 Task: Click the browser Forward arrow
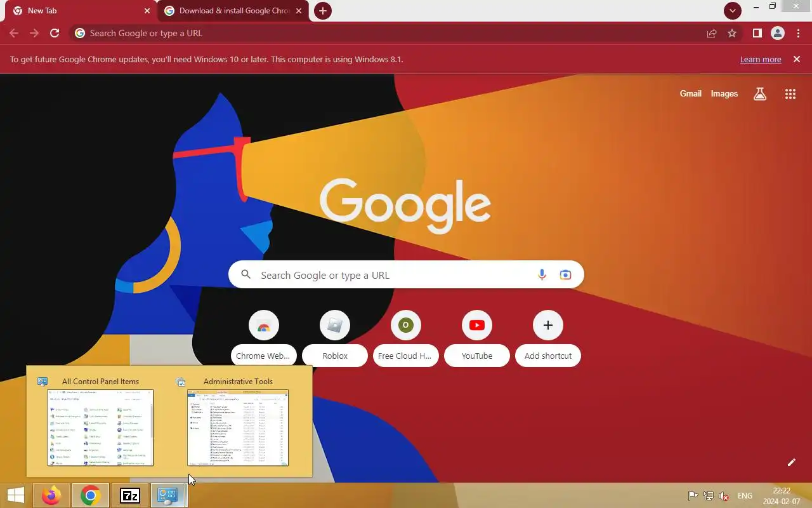click(x=34, y=33)
